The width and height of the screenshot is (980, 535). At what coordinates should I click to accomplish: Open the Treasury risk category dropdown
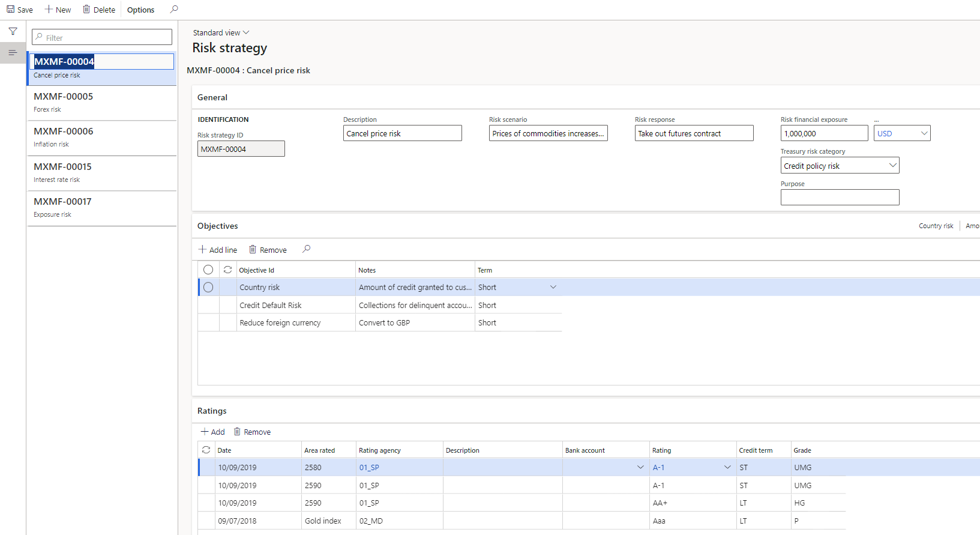[x=892, y=166]
